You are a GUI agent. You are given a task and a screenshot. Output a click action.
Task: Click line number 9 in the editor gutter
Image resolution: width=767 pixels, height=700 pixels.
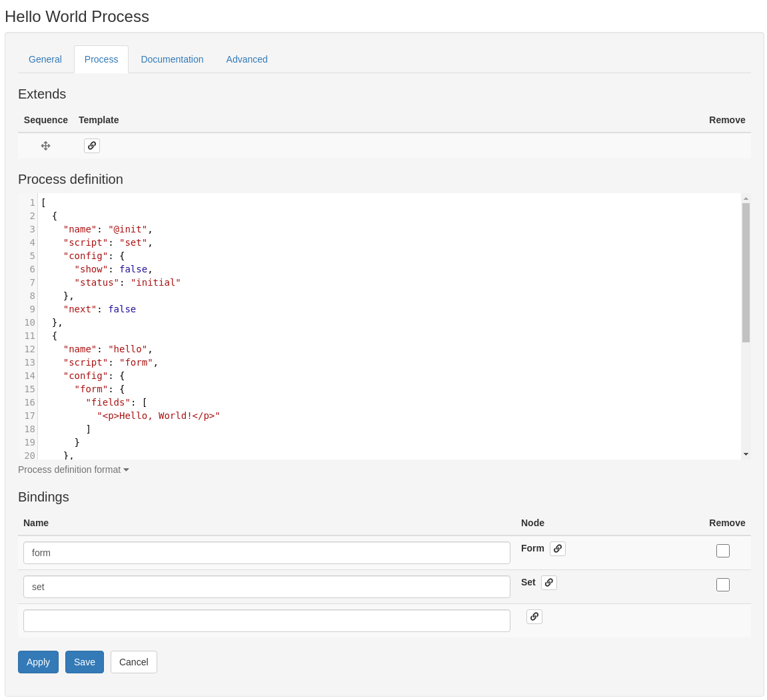pos(32,309)
